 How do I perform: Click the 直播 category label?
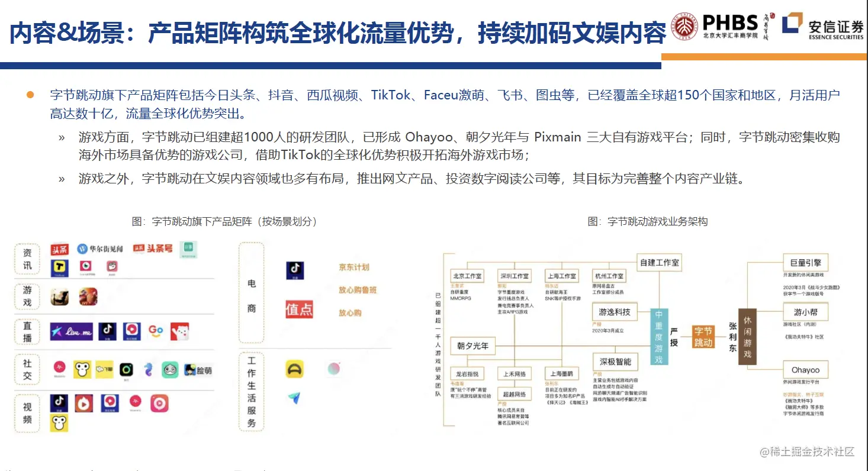click(x=28, y=331)
